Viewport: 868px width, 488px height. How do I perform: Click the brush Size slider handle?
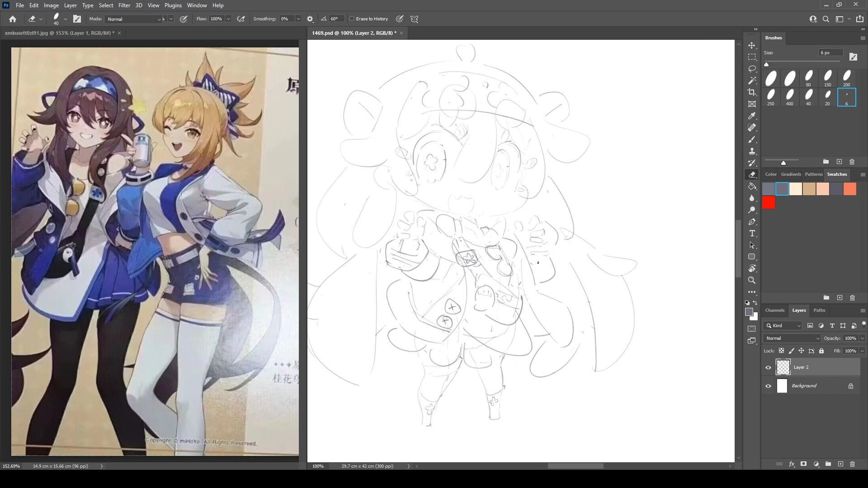pyautogui.click(x=766, y=65)
